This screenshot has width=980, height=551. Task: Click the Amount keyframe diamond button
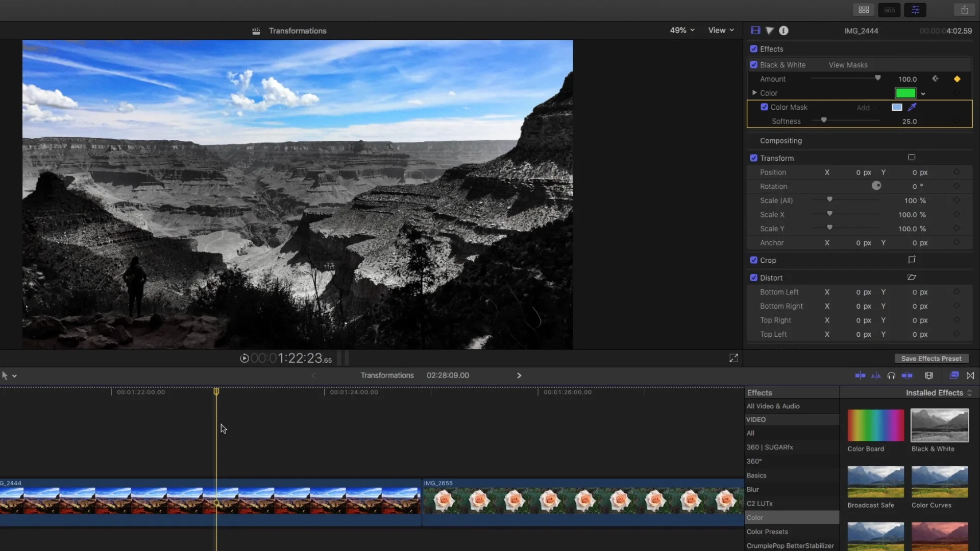tap(957, 79)
